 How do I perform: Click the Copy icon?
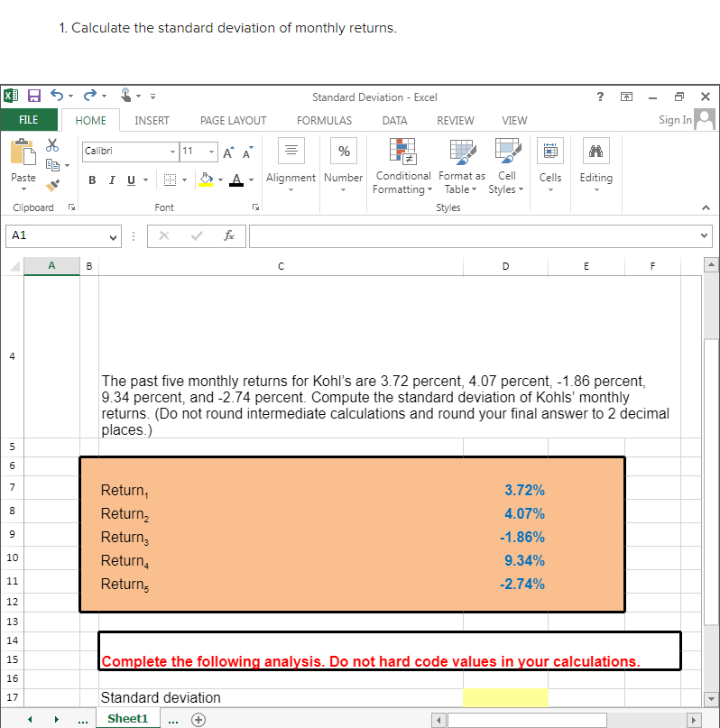click(52, 165)
